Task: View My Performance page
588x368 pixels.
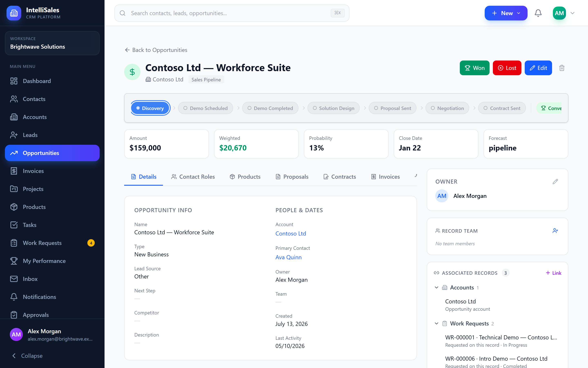Action: pos(52,261)
